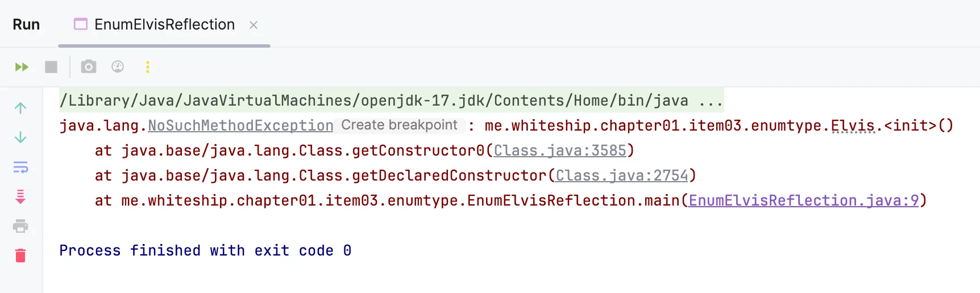980x293 pixels.
Task: Print the console output
Action: [20, 226]
